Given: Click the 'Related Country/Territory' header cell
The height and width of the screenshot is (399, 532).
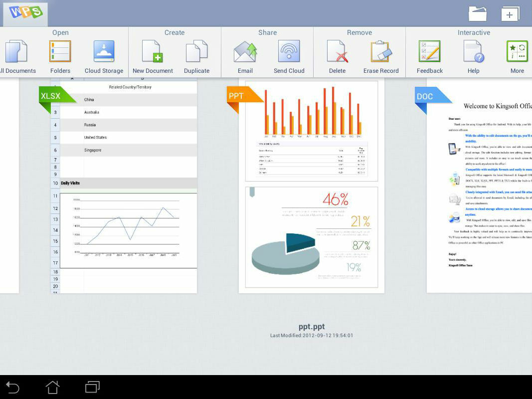Looking at the screenshot, I should (x=130, y=87).
